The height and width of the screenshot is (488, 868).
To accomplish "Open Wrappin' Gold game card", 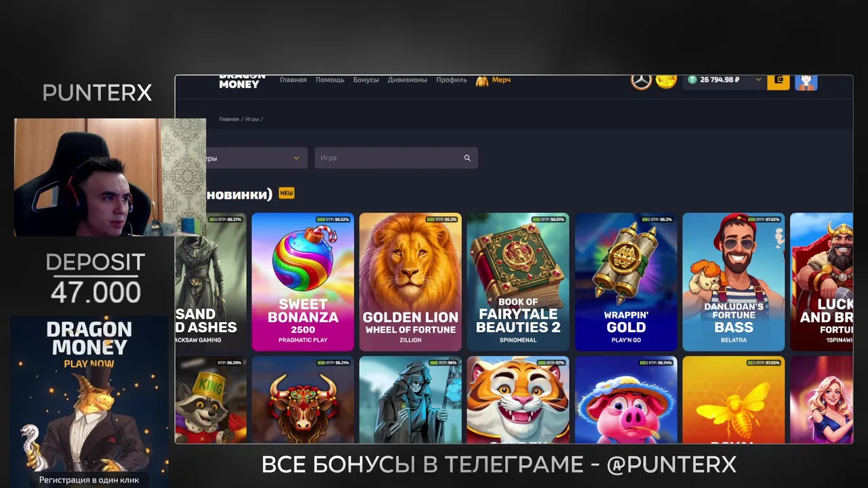I will click(x=626, y=282).
